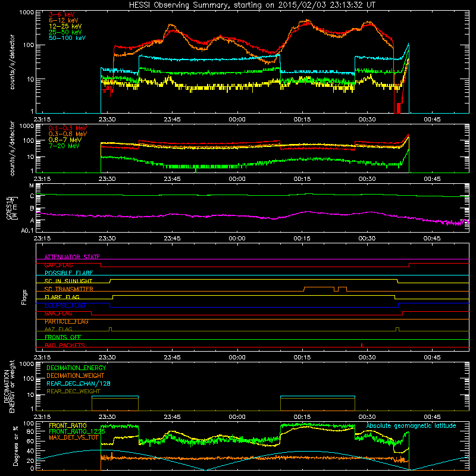This screenshot has height=476, width=476.
Task: Click the ATTENUATOR_STATE flag label
Action: tap(72, 257)
